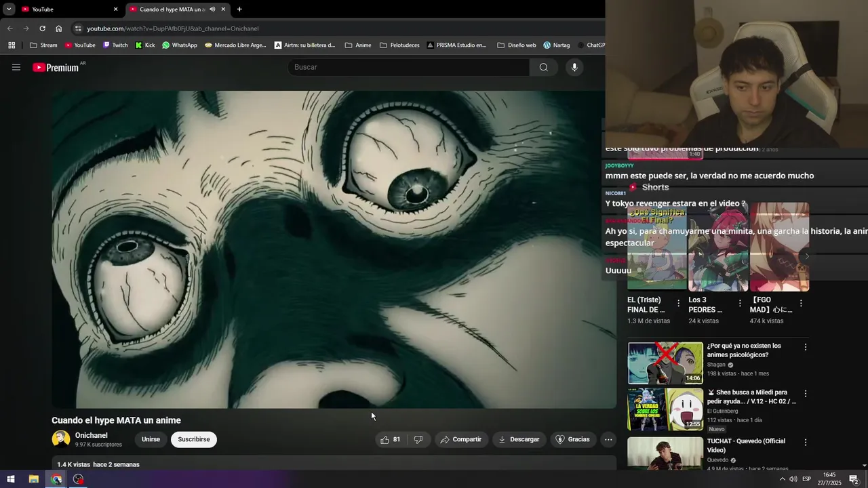Dislike the video with thumbs down

coord(418,439)
